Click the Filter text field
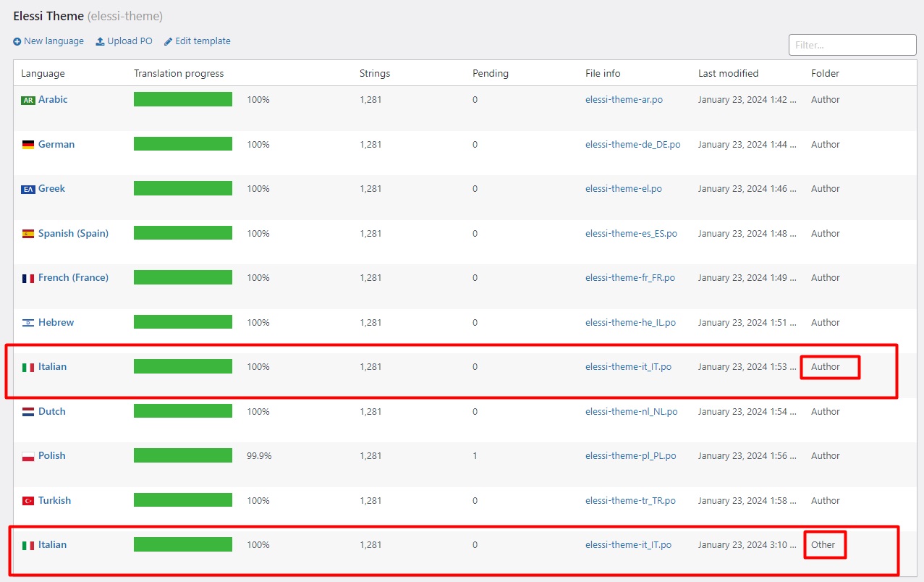924x582 pixels. click(852, 45)
